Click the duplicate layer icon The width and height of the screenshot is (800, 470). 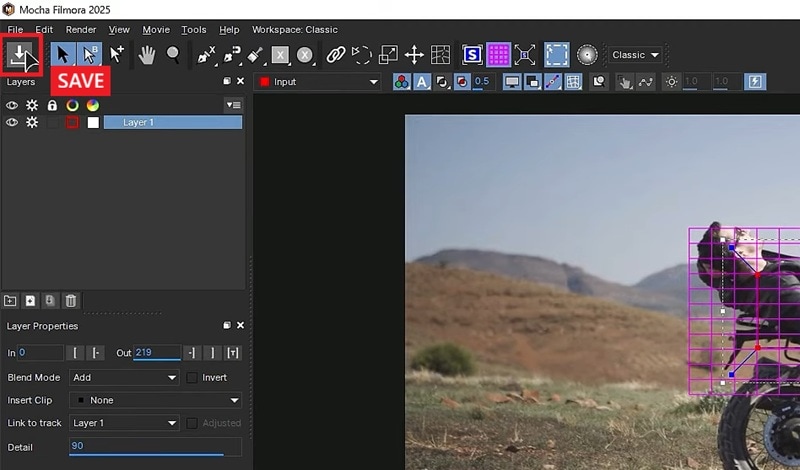[50, 301]
